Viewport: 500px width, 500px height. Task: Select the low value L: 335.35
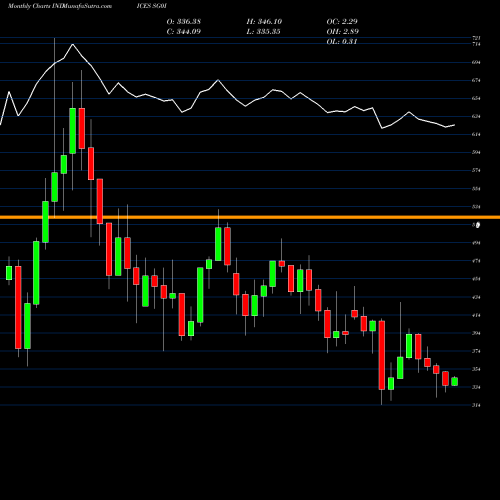pyautogui.click(x=264, y=32)
